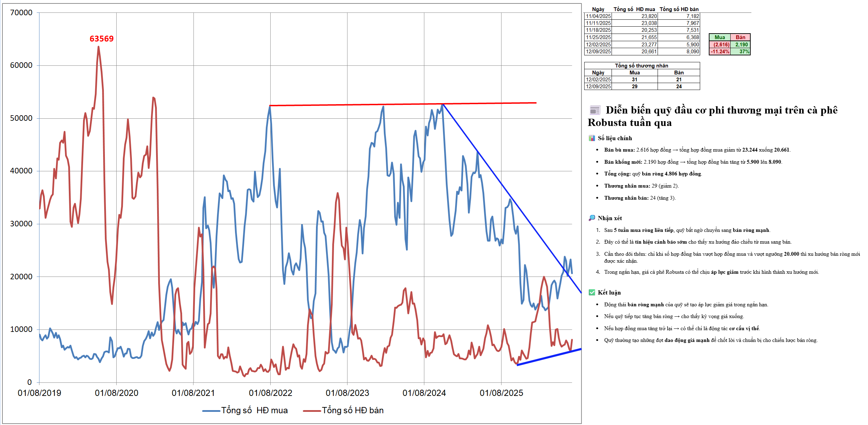868x425 pixels.
Task: Click the 70000 y-axis label
Action: (21, 13)
